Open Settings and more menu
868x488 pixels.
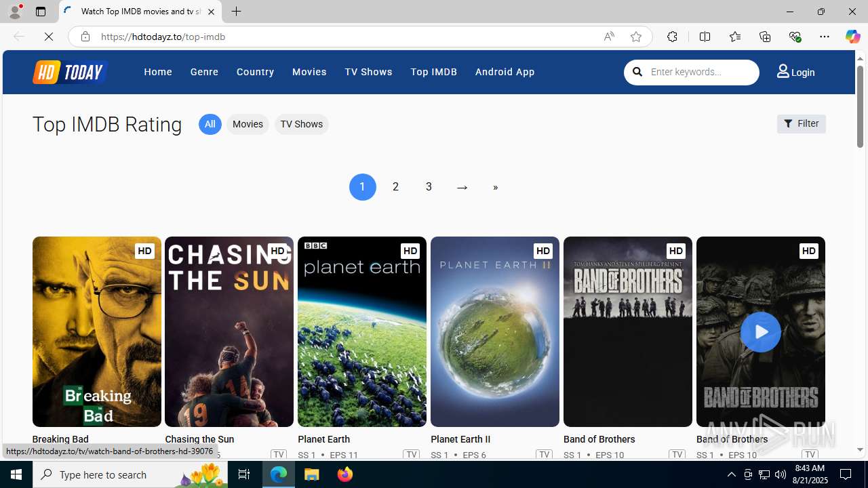825,37
